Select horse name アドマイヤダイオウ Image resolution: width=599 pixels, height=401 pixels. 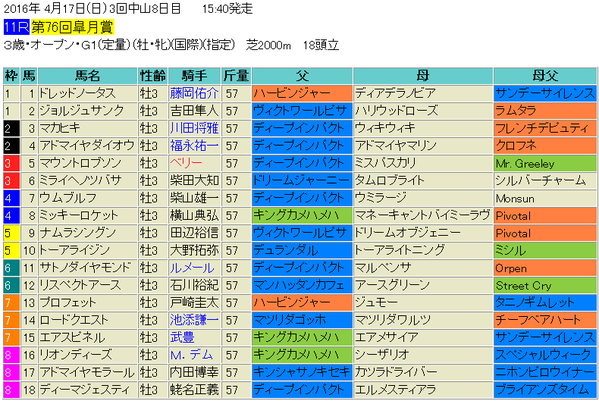[87, 146]
